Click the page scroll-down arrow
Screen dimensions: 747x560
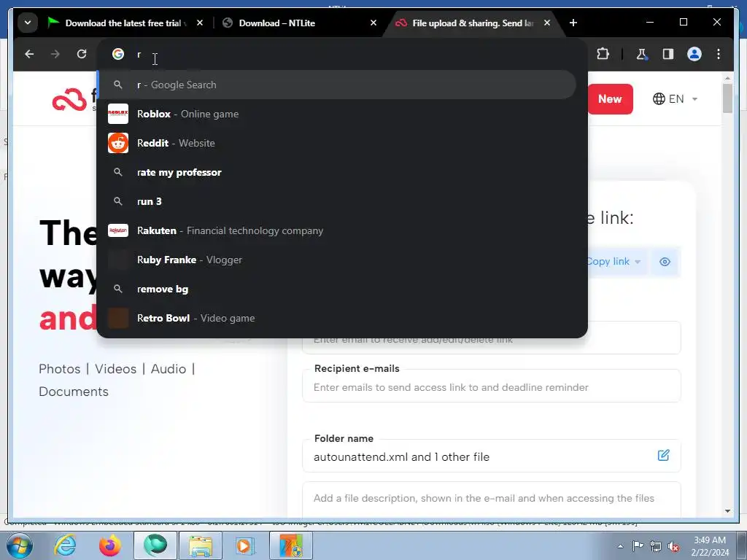pos(727,511)
